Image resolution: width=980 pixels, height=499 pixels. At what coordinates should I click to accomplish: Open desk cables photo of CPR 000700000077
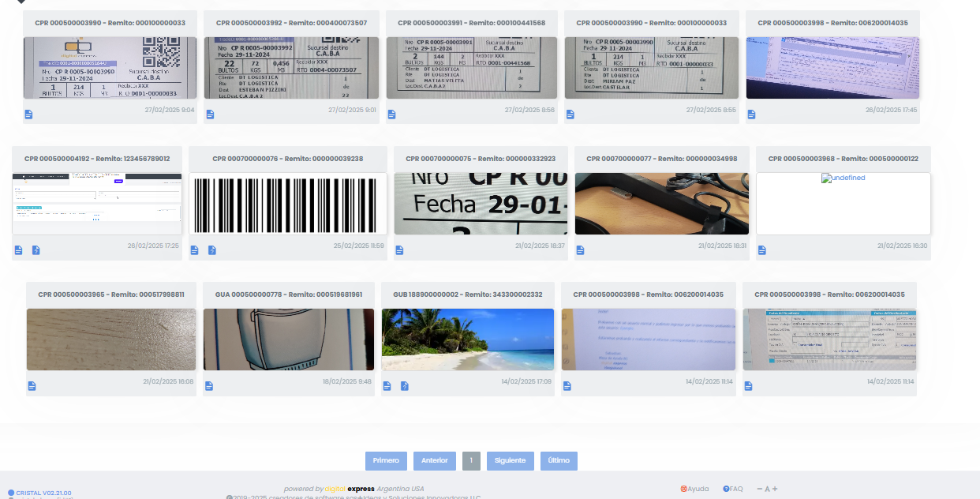pyautogui.click(x=661, y=204)
